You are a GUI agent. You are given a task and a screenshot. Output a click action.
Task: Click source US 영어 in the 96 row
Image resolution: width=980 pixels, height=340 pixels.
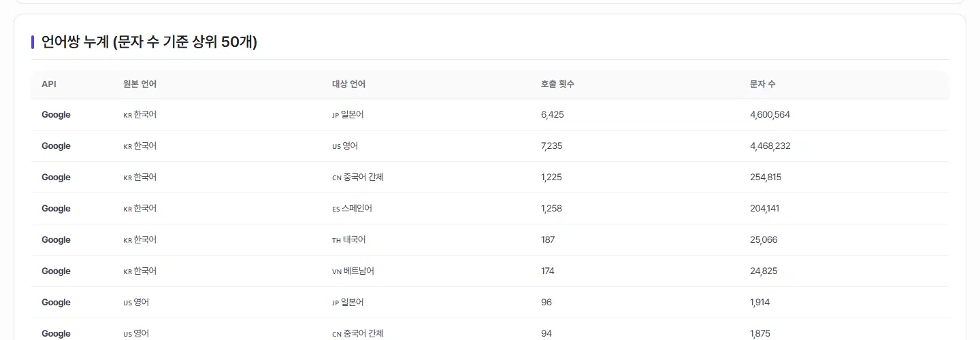pos(136,303)
